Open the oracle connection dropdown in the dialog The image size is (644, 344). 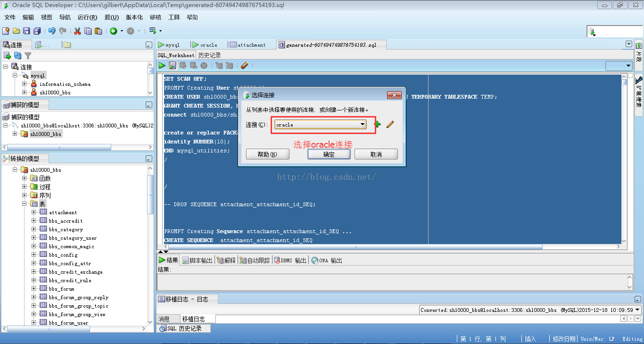coord(363,125)
